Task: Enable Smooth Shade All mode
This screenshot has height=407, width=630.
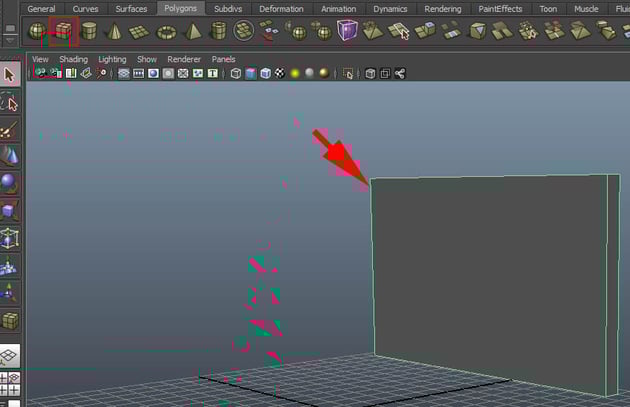Action: 251,74
